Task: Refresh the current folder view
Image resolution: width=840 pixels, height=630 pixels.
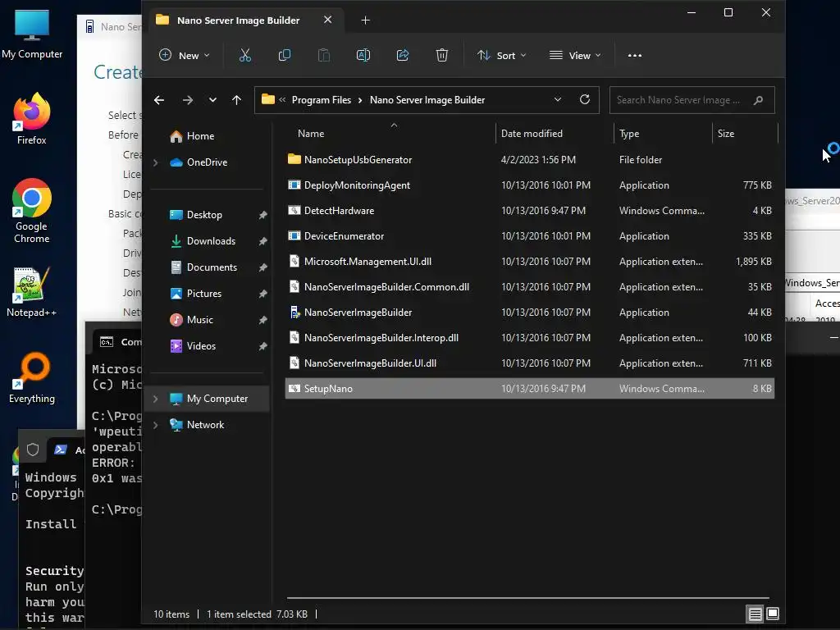Action: click(584, 99)
